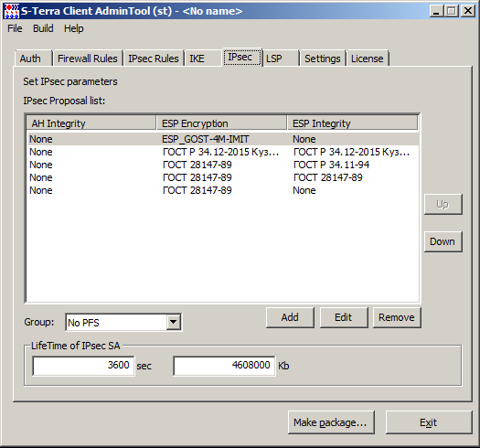Image resolution: width=480 pixels, height=448 pixels.
Task: Open the Group dropdown arrow
Action: coord(174,322)
